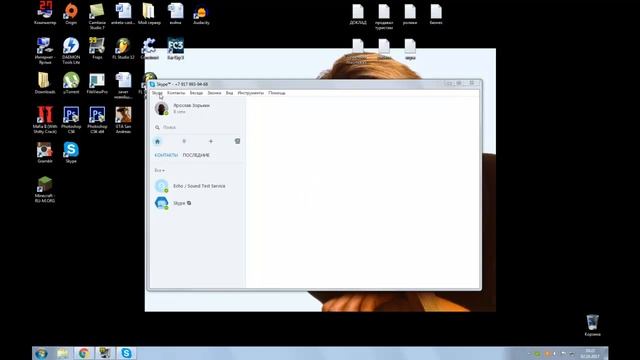Open the Photoshop CS6 x64 shortcut
Screen dimensions: 640x360
[x=97, y=120]
